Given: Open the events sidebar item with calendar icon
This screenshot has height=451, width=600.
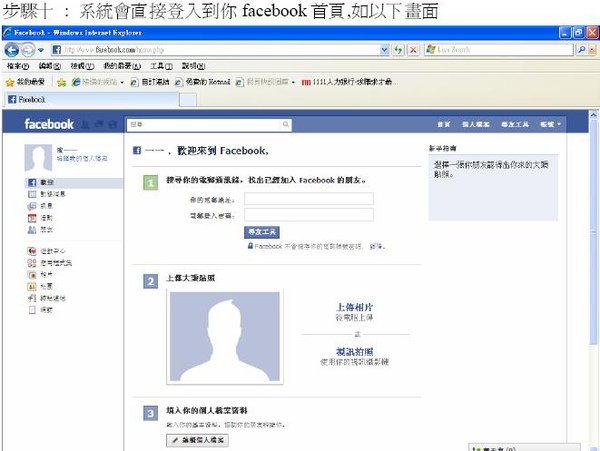Looking at the screenshot, I should point(40,218).
